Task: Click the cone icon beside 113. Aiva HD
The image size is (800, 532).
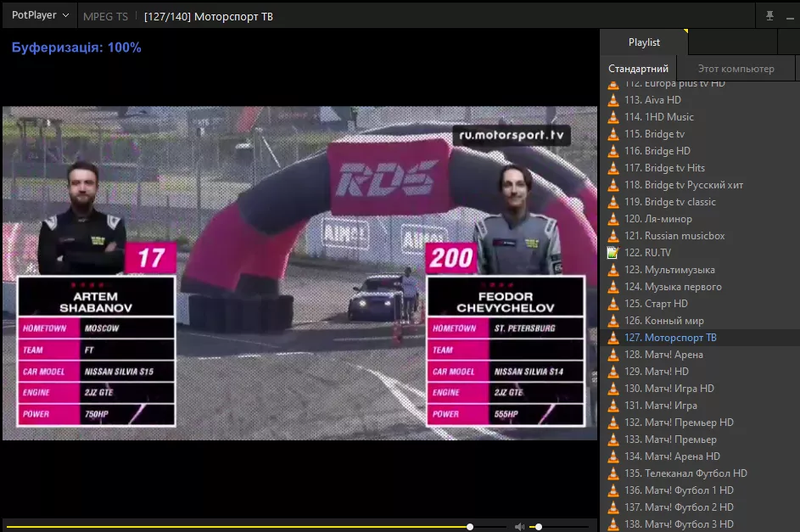Action: click(613, 100)
